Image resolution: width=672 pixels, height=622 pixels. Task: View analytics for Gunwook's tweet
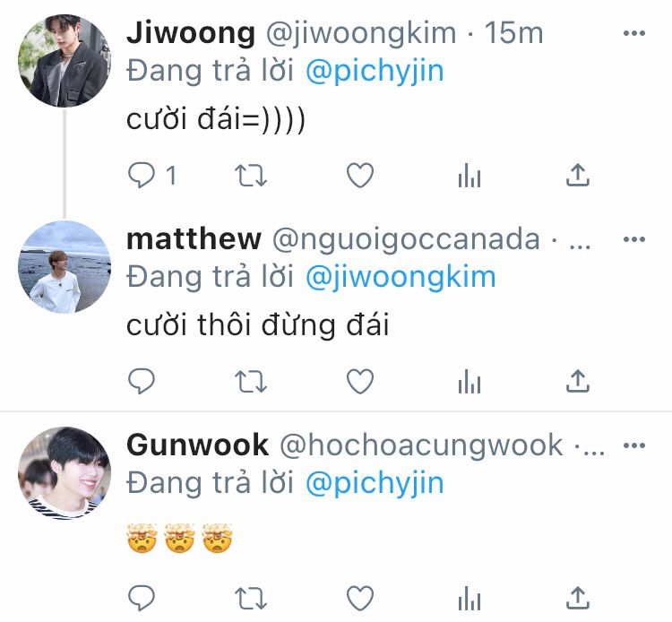click(x=470, y=599)
